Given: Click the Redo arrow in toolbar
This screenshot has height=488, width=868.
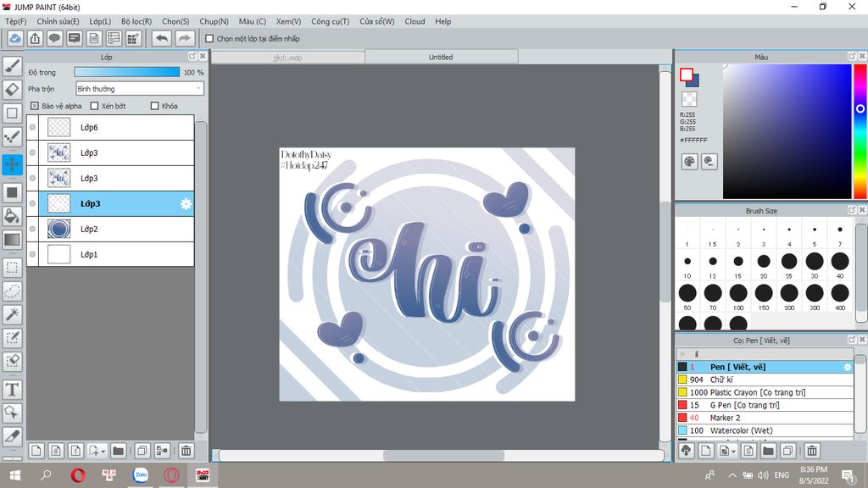Looking at the screenshot, I should click(184, 38).
